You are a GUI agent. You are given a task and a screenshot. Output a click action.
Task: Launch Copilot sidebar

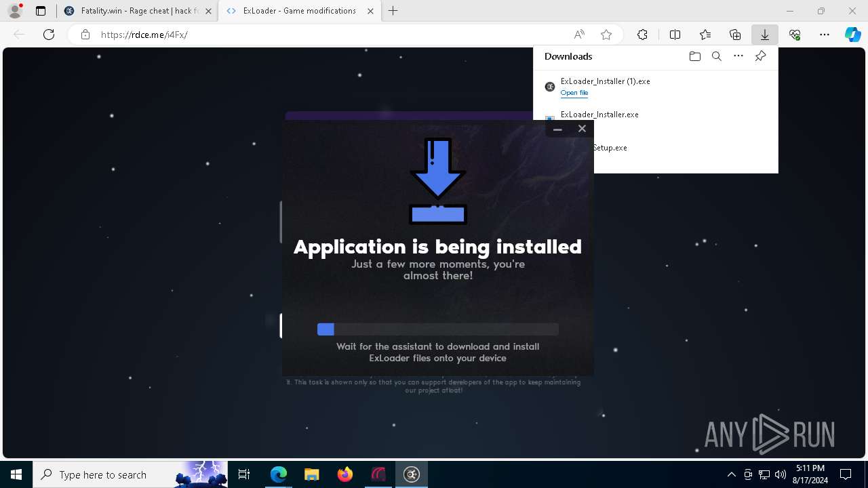853,35
